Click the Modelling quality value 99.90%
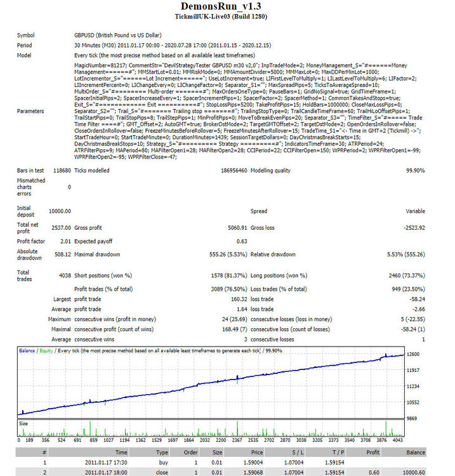Viewport: 455px width, 476px height. coord(416,171)
